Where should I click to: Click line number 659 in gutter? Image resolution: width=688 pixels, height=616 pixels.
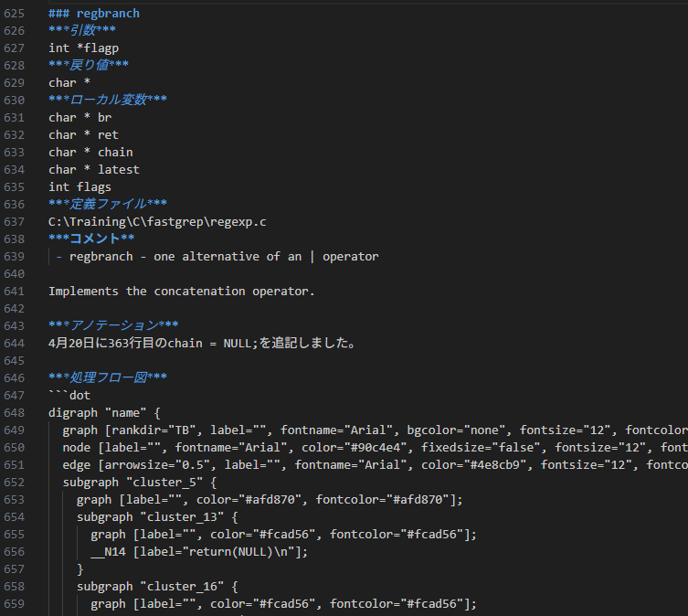pos(14,604)
